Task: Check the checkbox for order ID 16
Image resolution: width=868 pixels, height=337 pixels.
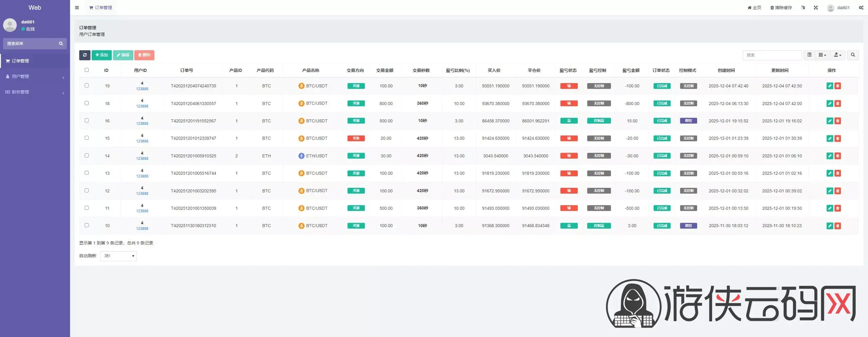Action: point(86,120)
